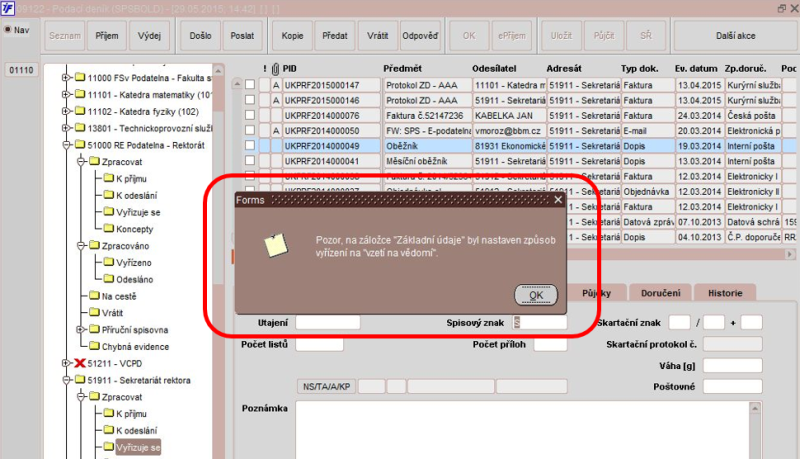
Task: Click Poznámka box scrollbar up arrow
Action: click(755, 408)
